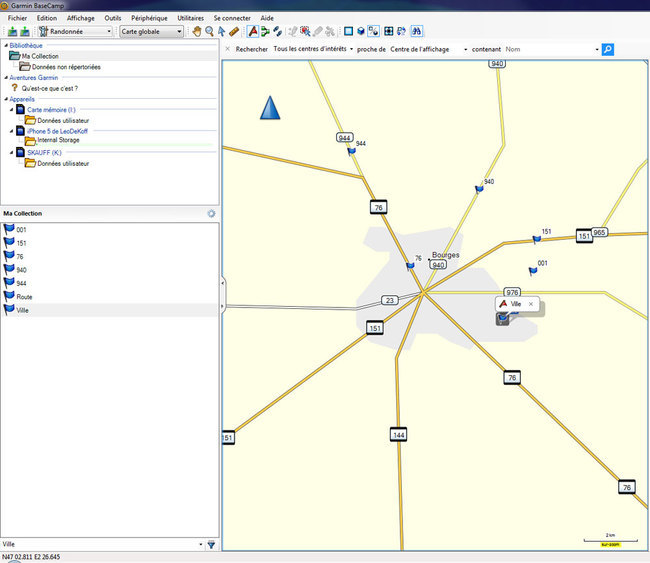
Task: Select waypoint 001 in the list
Action: click(110, 230)
